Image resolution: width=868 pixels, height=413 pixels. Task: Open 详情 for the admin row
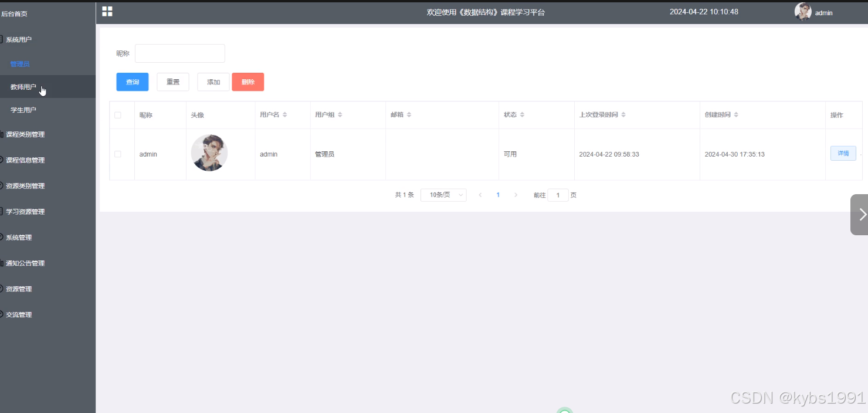pyautogui.click(x=843, y=154)
